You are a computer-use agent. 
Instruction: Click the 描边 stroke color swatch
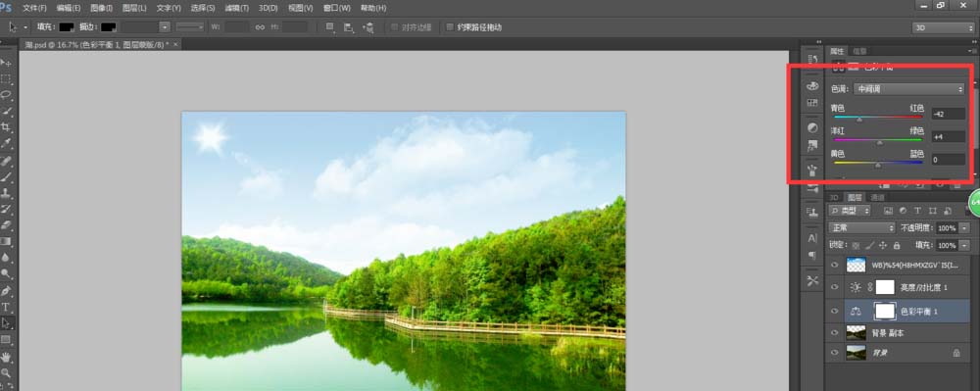(109, 27)
